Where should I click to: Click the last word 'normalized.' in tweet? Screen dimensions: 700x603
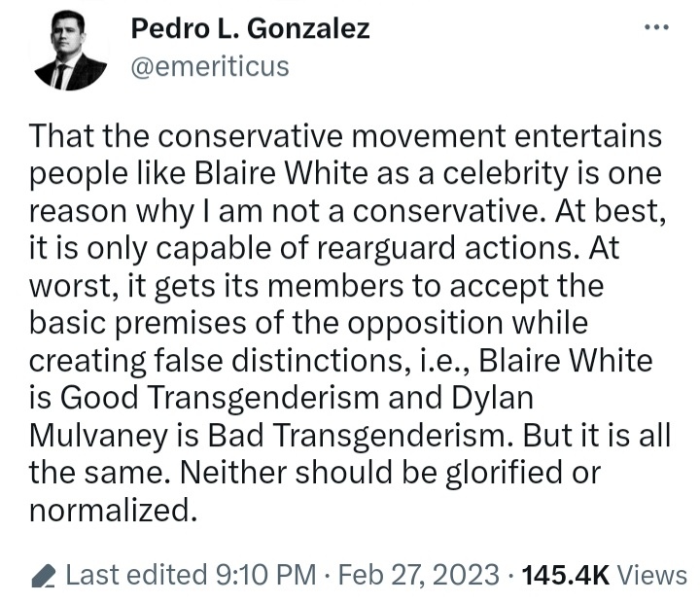click(x=114, y=510)
